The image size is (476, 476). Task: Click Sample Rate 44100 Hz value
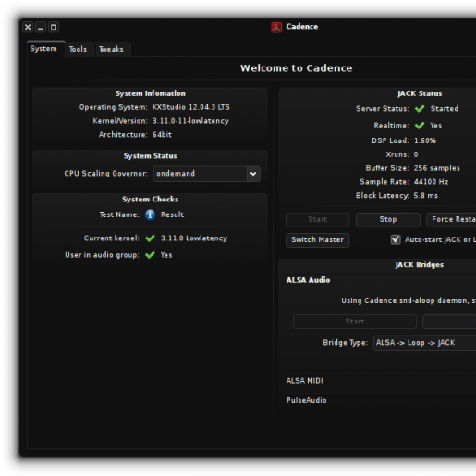pyautogui.click(x=431, y=182)
